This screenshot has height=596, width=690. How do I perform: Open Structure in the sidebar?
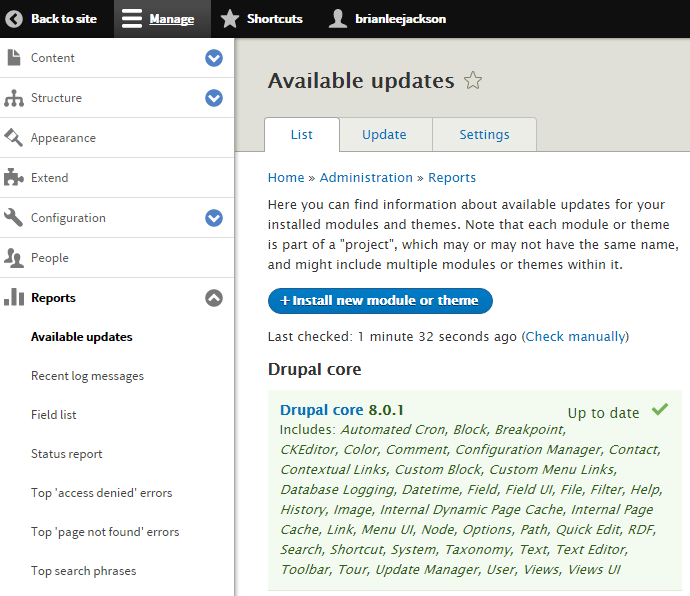[56, 98]
